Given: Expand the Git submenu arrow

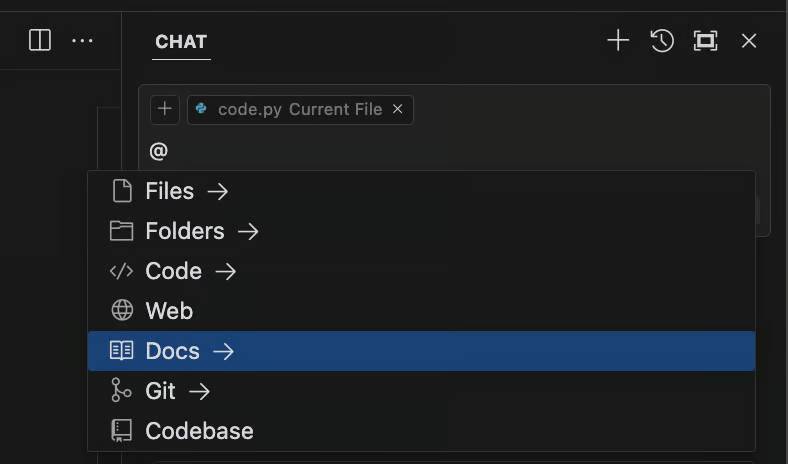Looking at the screenshot, I should (x=199, y=391).
